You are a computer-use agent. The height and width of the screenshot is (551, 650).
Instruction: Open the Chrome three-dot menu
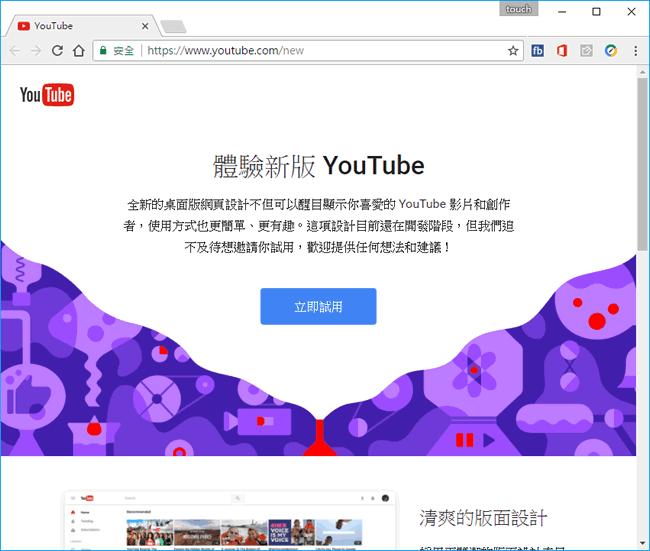point(635,50)
